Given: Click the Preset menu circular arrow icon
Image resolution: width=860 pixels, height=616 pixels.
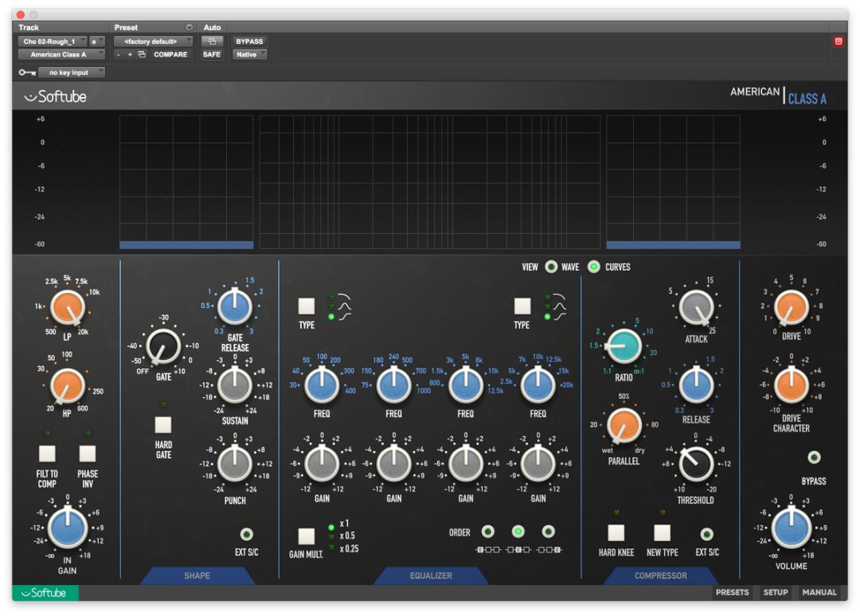Looking at the screenshot, I should [x=190, y=27].
